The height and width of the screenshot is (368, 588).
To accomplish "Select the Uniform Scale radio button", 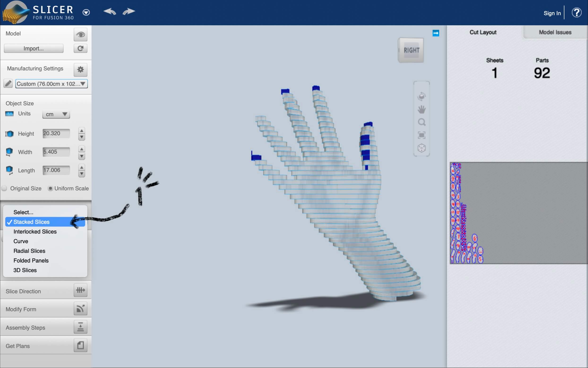I will [50, 188].
